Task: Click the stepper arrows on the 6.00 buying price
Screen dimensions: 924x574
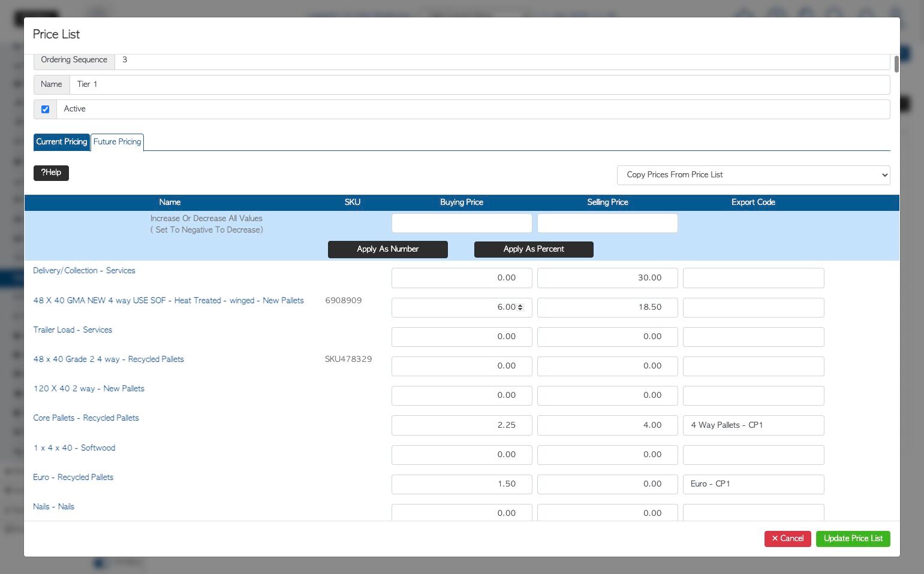Action: coord(520,307)
